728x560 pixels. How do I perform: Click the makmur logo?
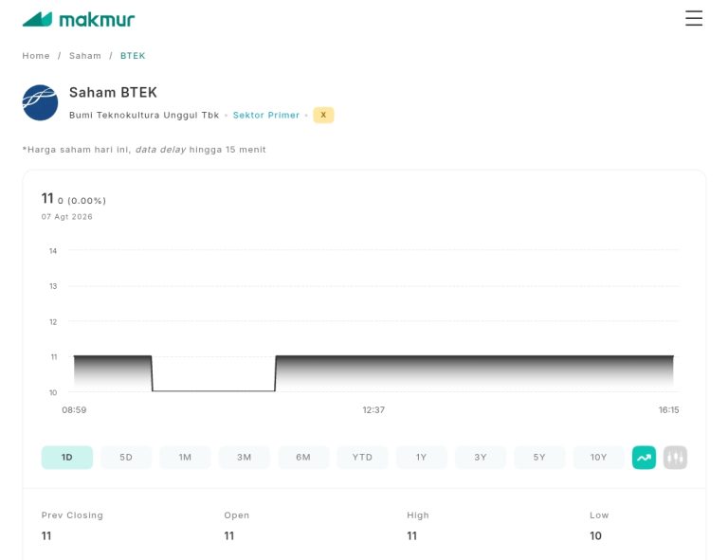tap(79, 19)
